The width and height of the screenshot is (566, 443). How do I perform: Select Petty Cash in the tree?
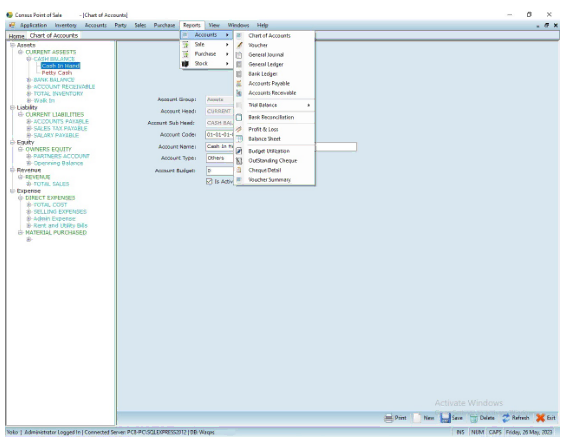click(x=57, y=73)
